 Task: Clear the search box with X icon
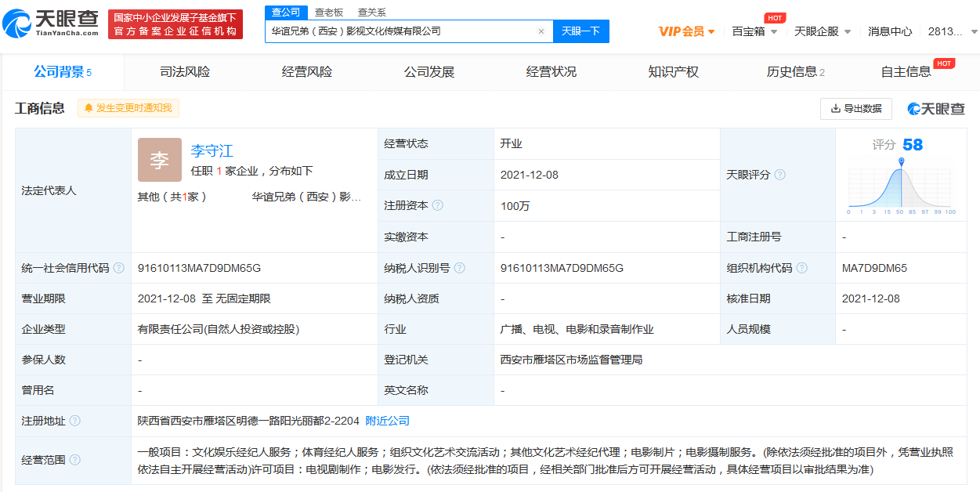541,31
